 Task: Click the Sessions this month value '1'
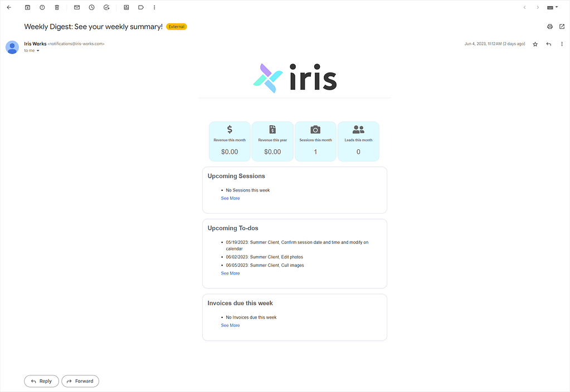coord(315,152)
